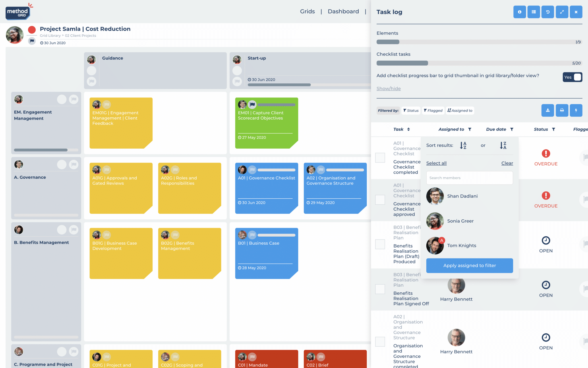The height and width of the screenshot is (368, 588).
Task: Click the OPEN clock icon for Benefits Realisation Plan (Draft)
Action: 546,240
